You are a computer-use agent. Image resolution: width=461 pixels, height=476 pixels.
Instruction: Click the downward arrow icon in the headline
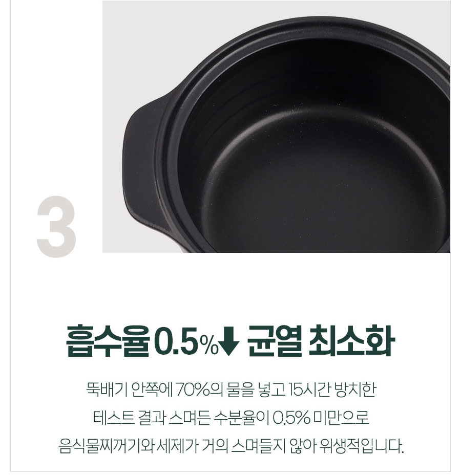tap(229, 341)
